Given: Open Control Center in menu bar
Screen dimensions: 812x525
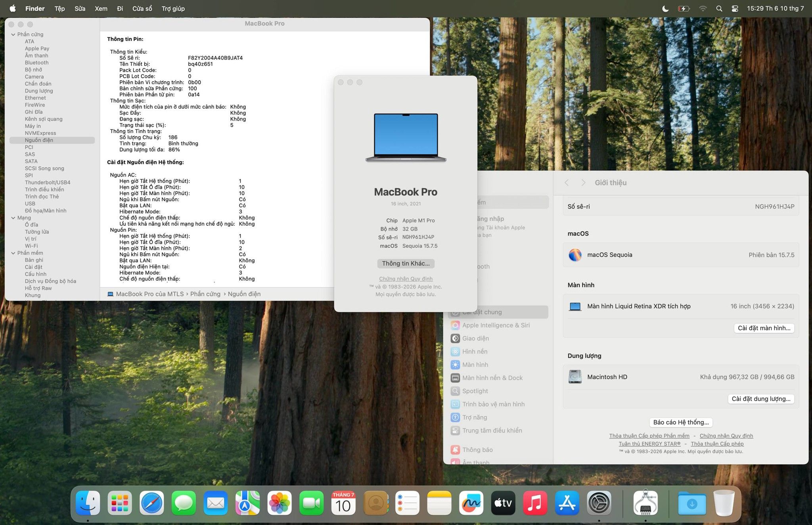Looking at the screenshot, I should (735, 8).
